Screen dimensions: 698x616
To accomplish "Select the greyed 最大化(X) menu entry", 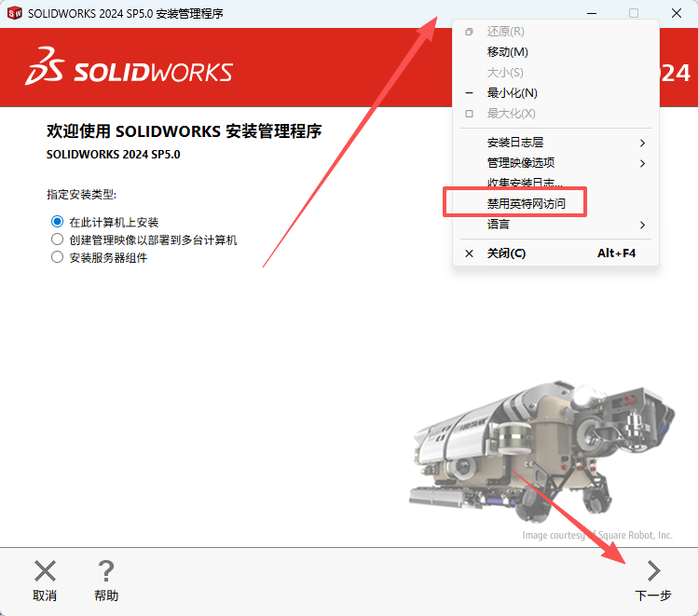I will [555, 114].
